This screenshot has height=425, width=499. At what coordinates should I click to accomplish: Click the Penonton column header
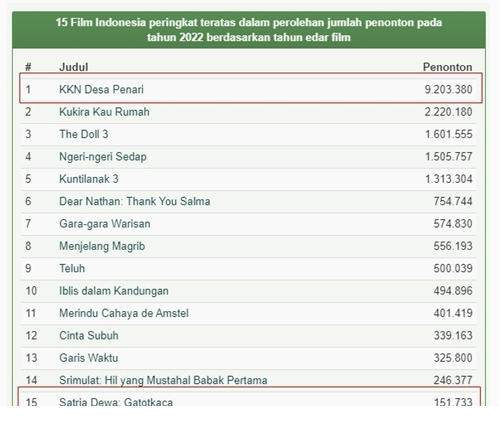[447, 67]
